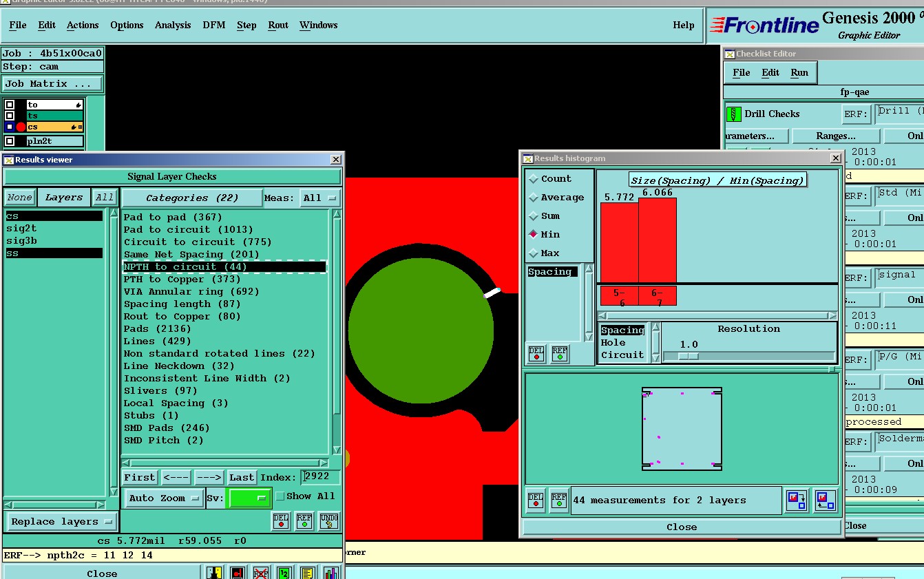Click REF icon in Results viewer
The image size is (924, 579).
point(304,521)
